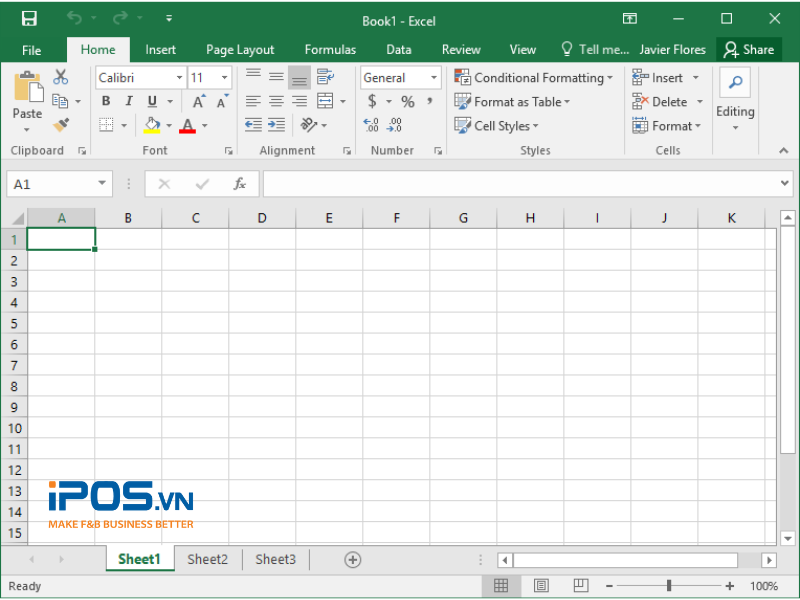Apply Wrap Text to the selection
The width and height of the screenshot is (800, 600).
pos(322,77)
